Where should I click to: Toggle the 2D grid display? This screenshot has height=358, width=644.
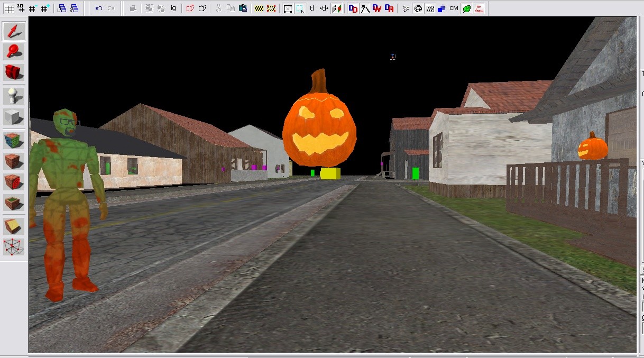(x=10, y=8)
